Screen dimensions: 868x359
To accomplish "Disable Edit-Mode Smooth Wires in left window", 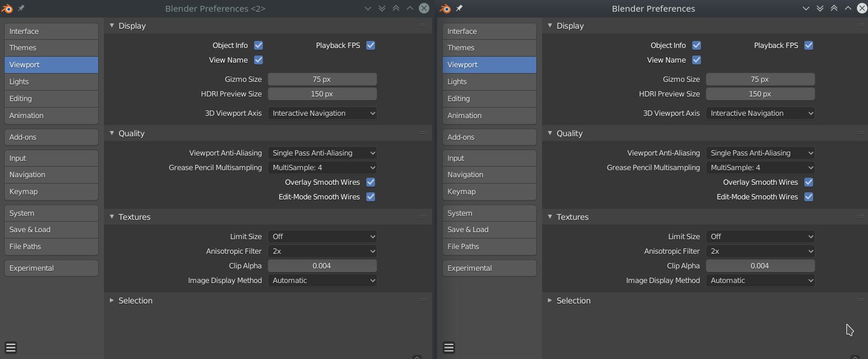I will click(x=370, y=196).
